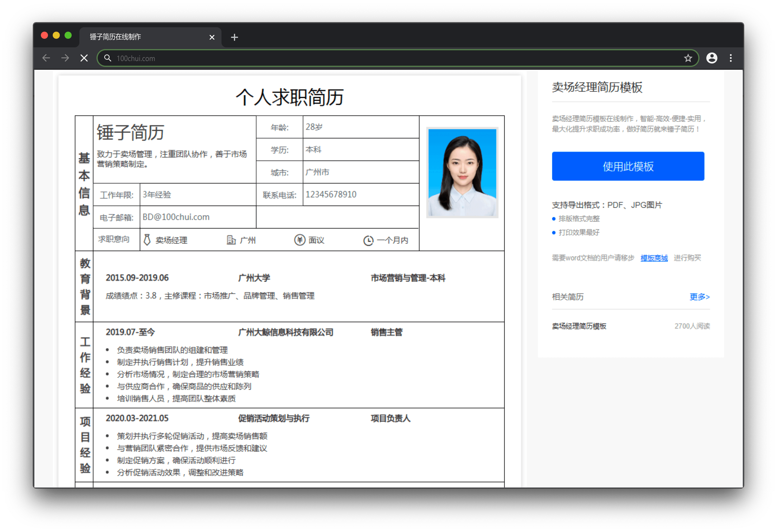
Task: Click the 一个月内 availability text
Action: [x=392, y=240]
